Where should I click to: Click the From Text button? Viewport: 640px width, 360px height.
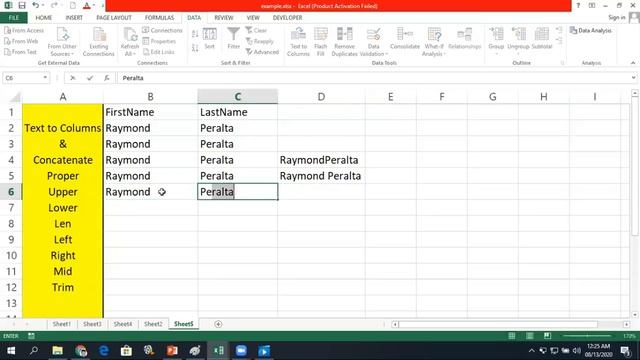[x=20, y=52]
